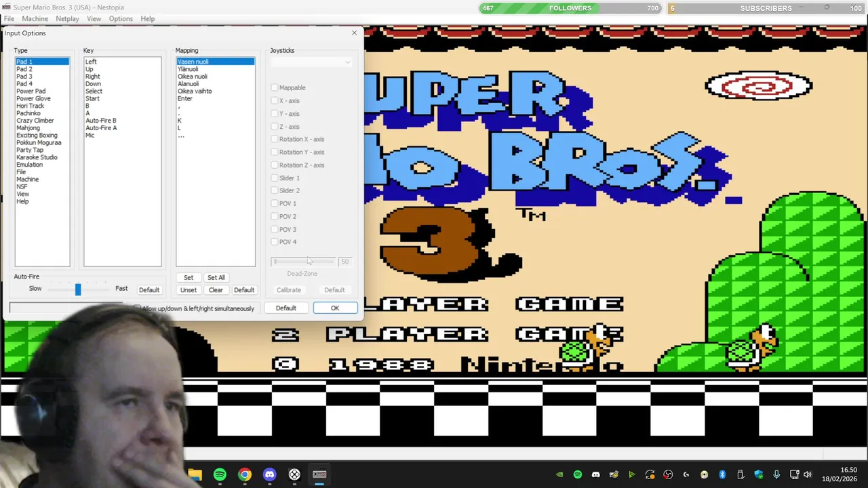Screen dimensions: 868x488
Task: Open the View menu
Action: [x=94, y=18]
